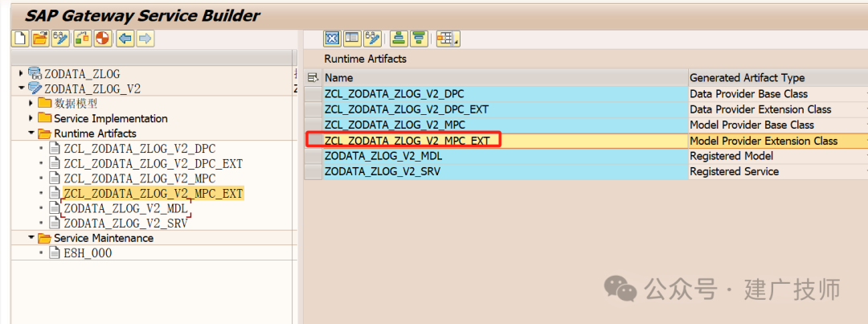This screenshot has height=324, width=868.
Task: Click ZODATA_ZLOG_V2_MDL name cell in table
Action: pos(506,156)
